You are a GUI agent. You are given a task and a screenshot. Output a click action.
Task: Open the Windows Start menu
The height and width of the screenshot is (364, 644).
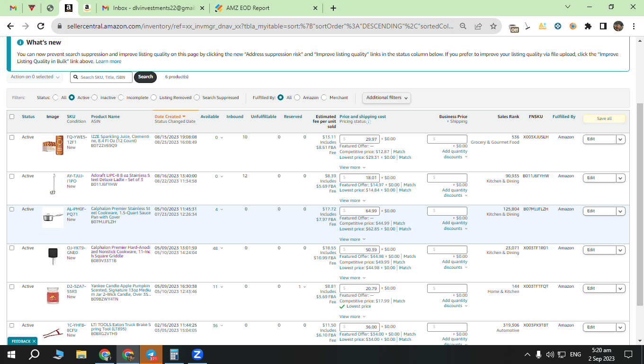(11, 355)
